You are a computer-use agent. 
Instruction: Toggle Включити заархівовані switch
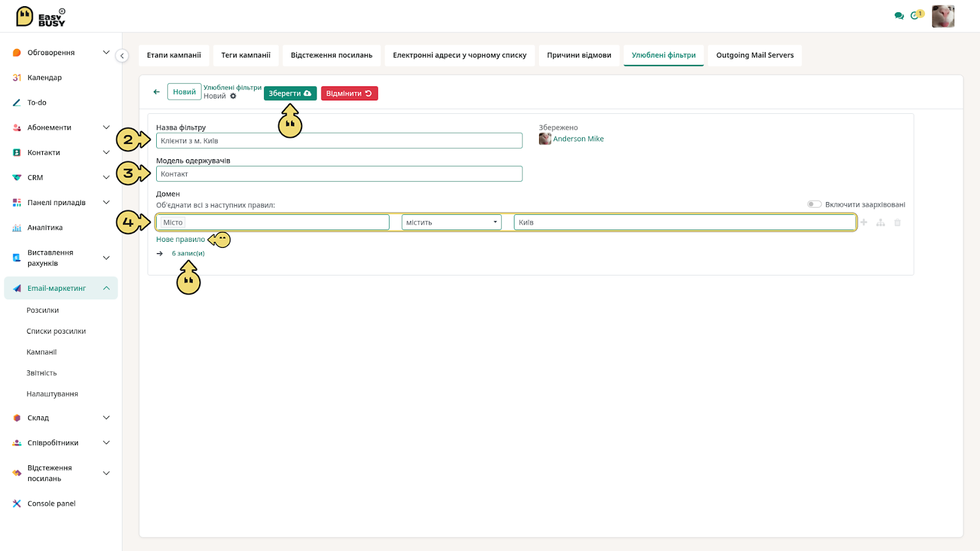pos(814,204)
